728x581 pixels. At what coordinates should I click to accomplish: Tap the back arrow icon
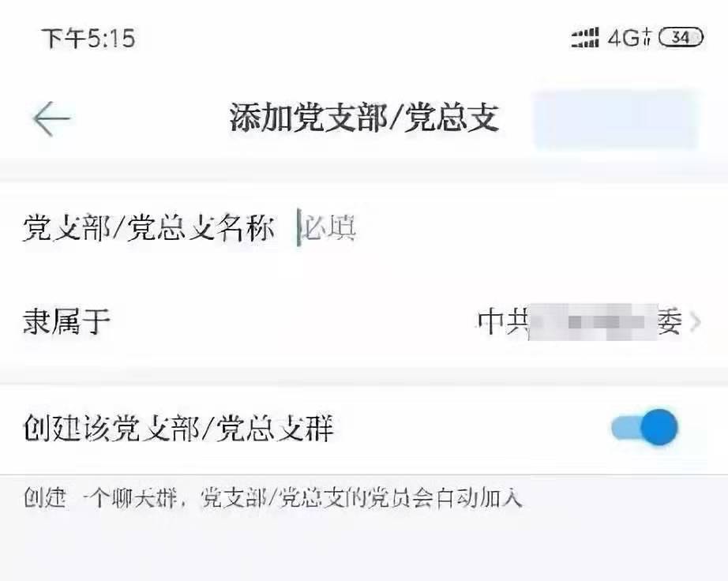click(x=51, y=118)
